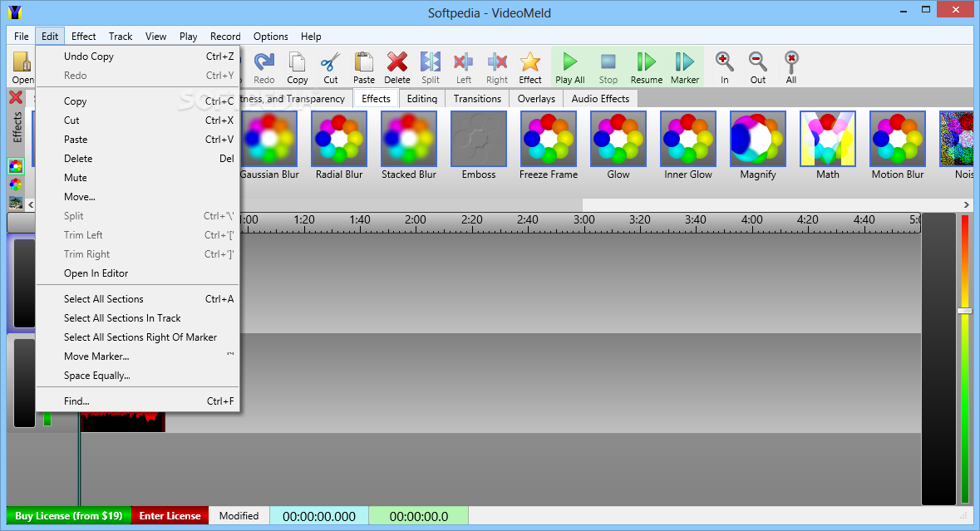Open the View menu
This screenshot has width=980, height=531.
tap(155, 37)
